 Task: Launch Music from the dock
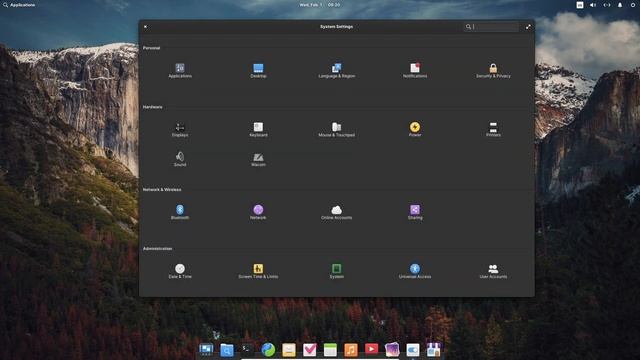(x=351, y=349)
